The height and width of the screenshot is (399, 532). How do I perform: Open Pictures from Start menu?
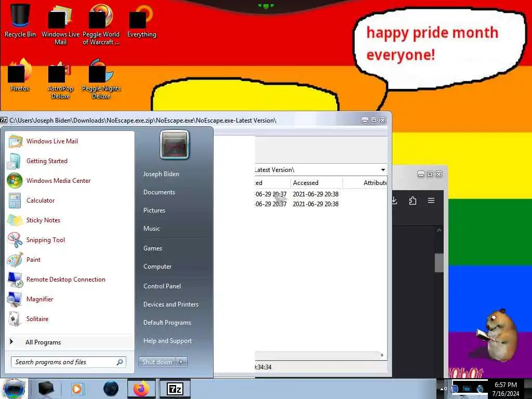pyautogui.click(x=154, y=210)
